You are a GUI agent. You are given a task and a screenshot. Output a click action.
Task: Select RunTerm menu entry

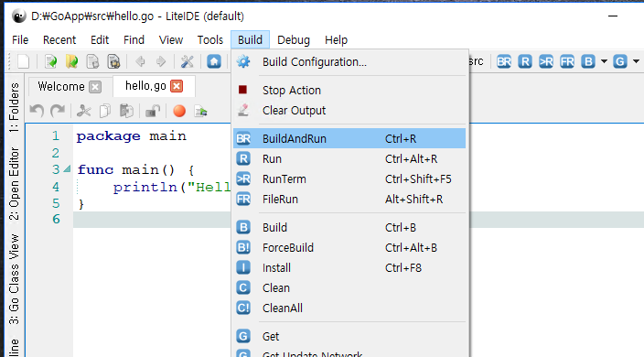[349, 179]
